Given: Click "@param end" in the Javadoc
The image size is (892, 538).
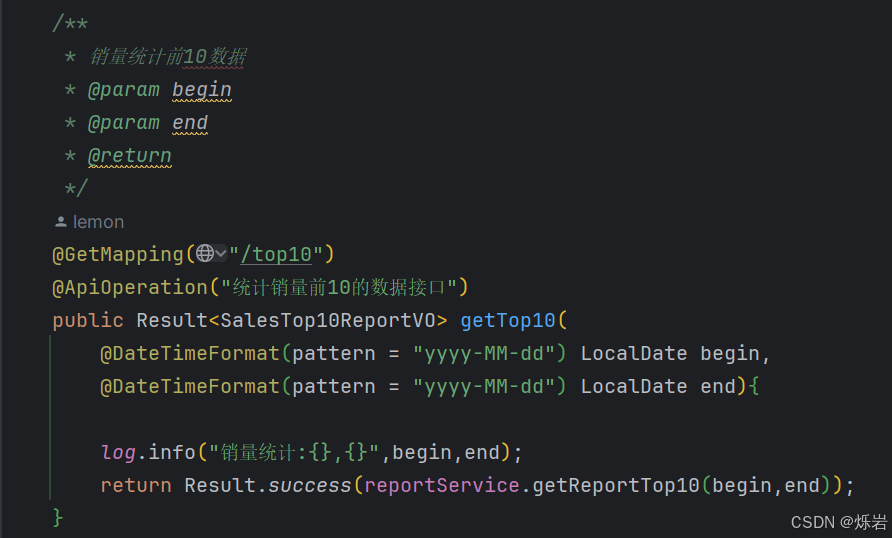Looking at the screenshot, I should pyautogui.click(x=148, y=122).
